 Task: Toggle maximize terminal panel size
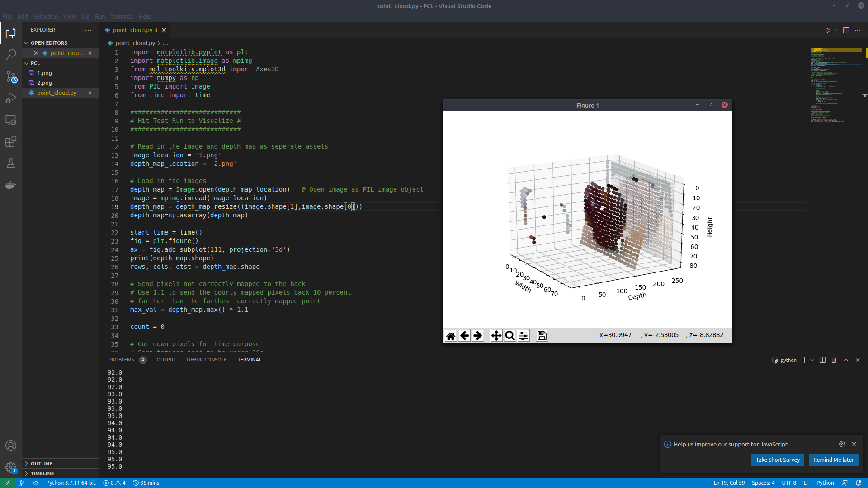pos(846,360)
